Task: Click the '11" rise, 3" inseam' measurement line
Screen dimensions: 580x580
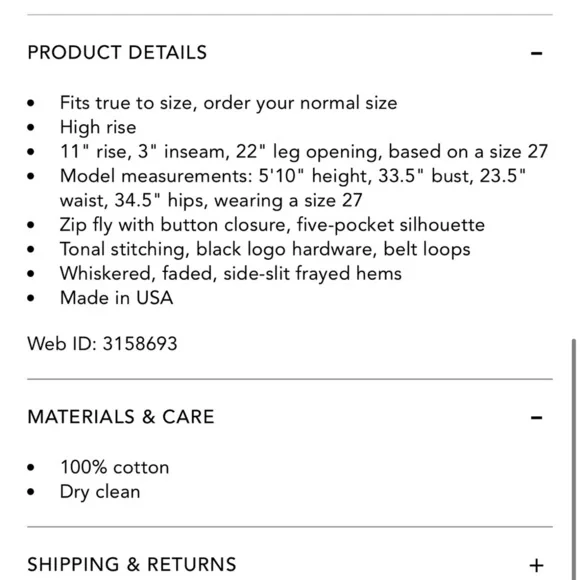Action: pos(304,152)
